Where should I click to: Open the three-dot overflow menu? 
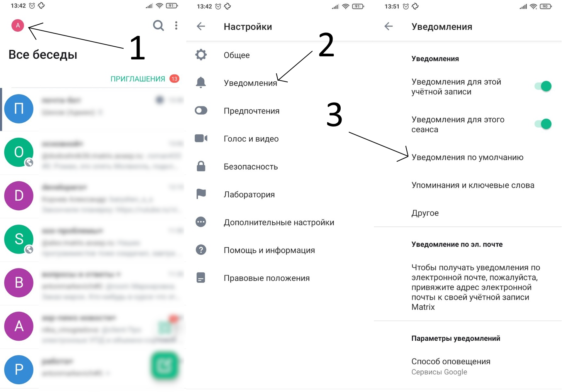[176, 25]
